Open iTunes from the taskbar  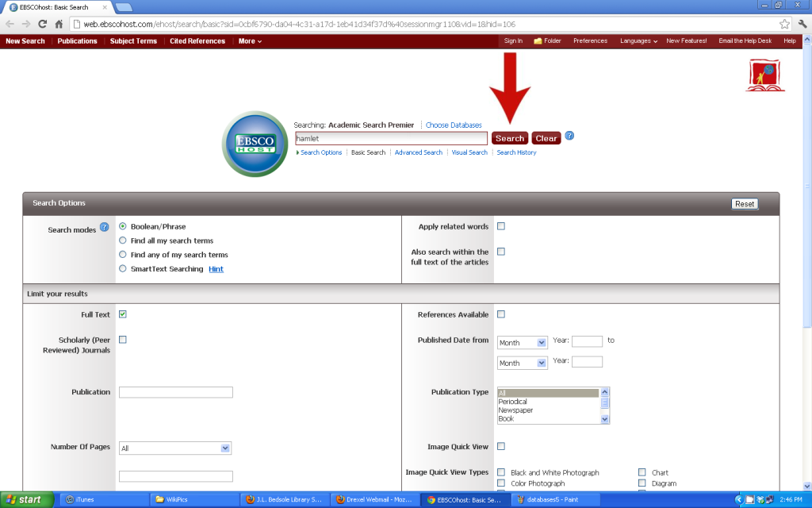click(103, 498)
